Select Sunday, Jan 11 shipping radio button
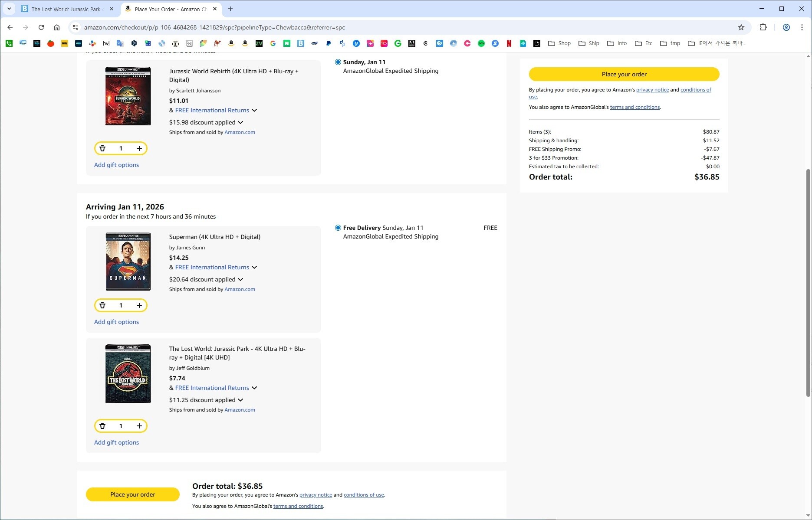 click(338, 62)
